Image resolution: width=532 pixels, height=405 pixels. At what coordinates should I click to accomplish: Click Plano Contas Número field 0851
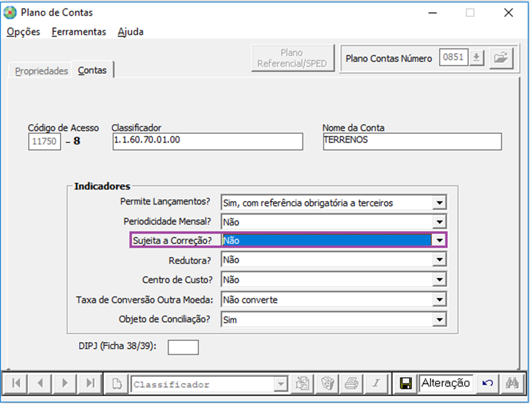pos(453,58)
